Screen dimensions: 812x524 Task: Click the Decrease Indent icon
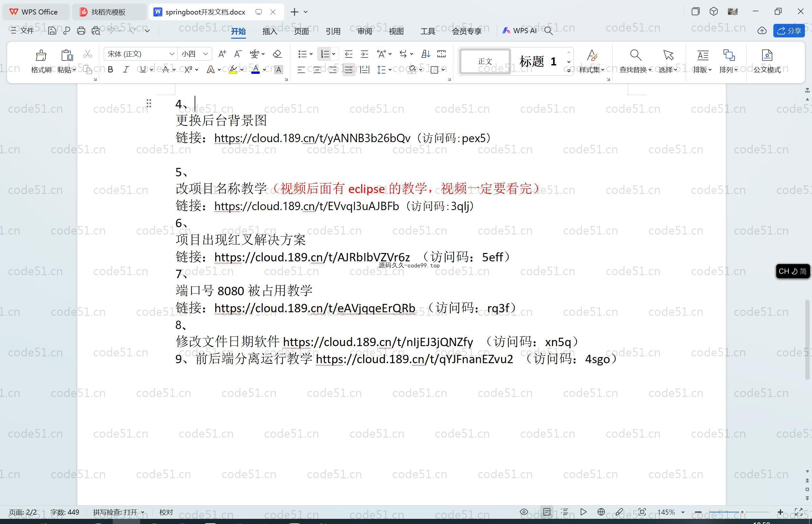[x=348, y=54]
